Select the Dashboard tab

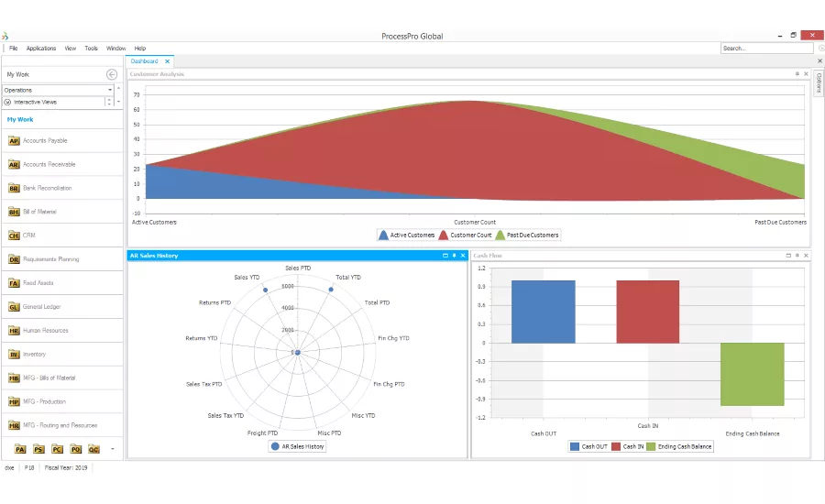click(x=144, y=61)
